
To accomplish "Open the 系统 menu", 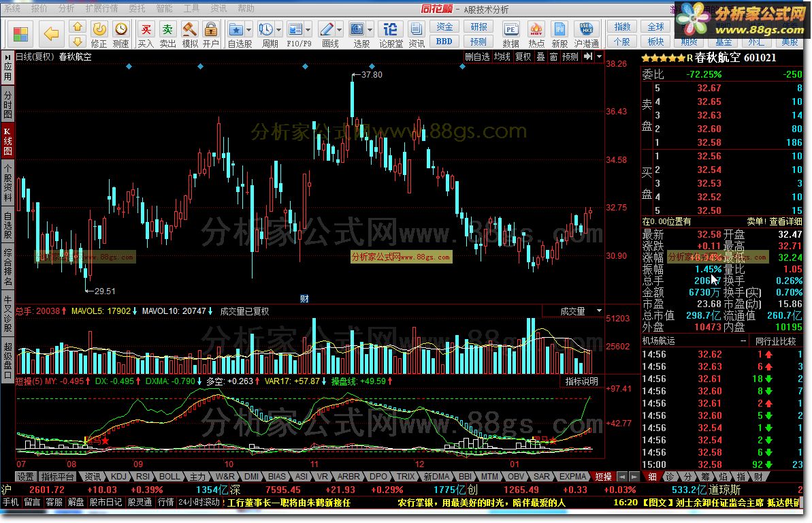I will pyautogui.click(x=12, y=8).
